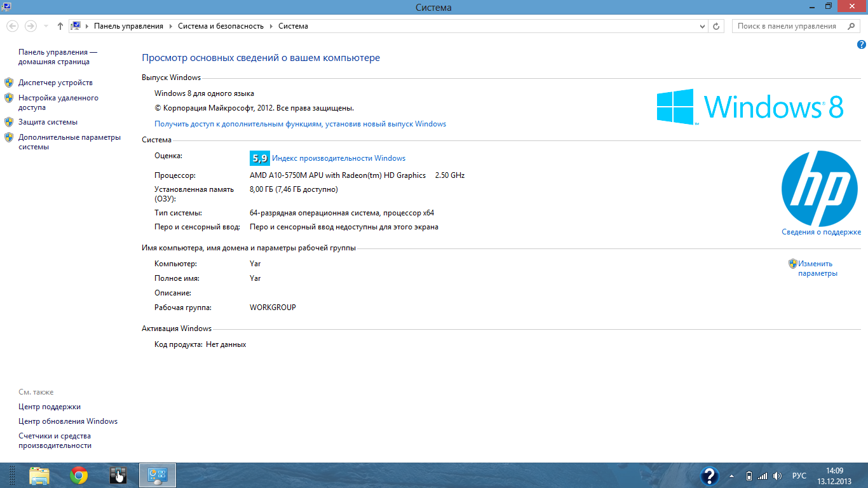The height and width of the screenshot is (488, 868).
Task: Click the '8,00 ГБ (7,46 ГБ доступно)' memory value
Action: [x=294, y=189]
